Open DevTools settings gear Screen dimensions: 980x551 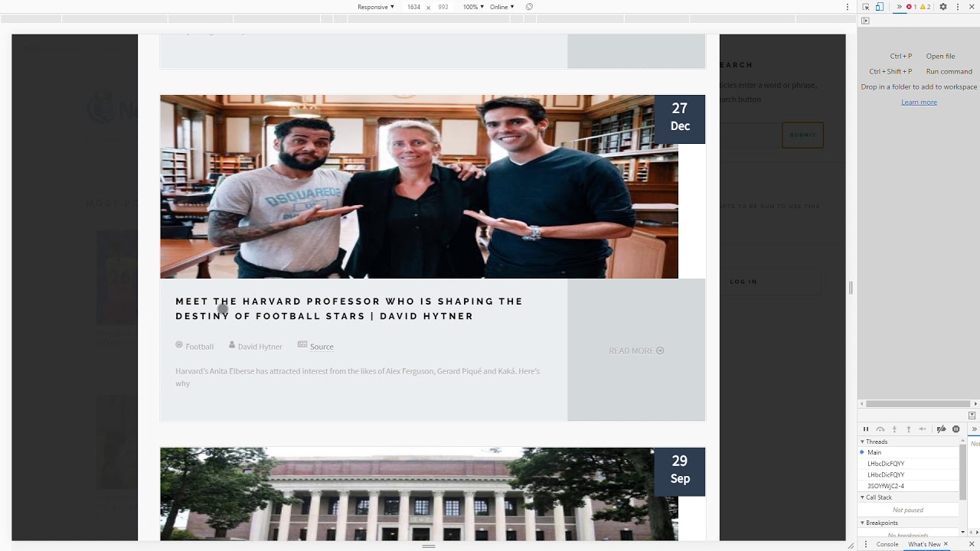click(x=943, y=7)
